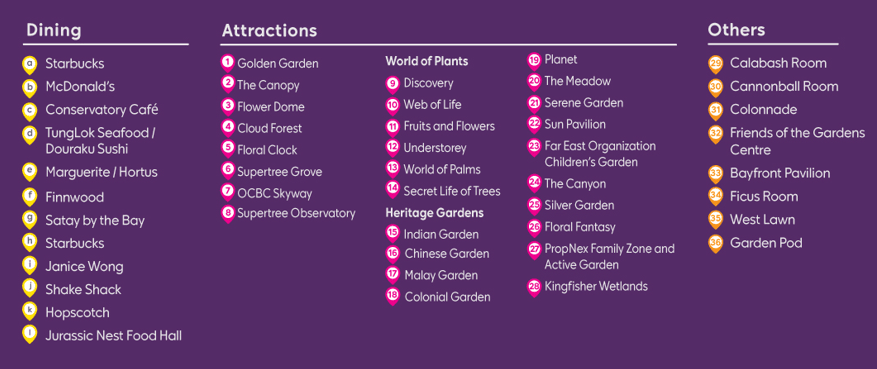Select the pink marker 3 Flower Dome
The width and height of the screenshot is (877, 369).
[x=227, y=106]
